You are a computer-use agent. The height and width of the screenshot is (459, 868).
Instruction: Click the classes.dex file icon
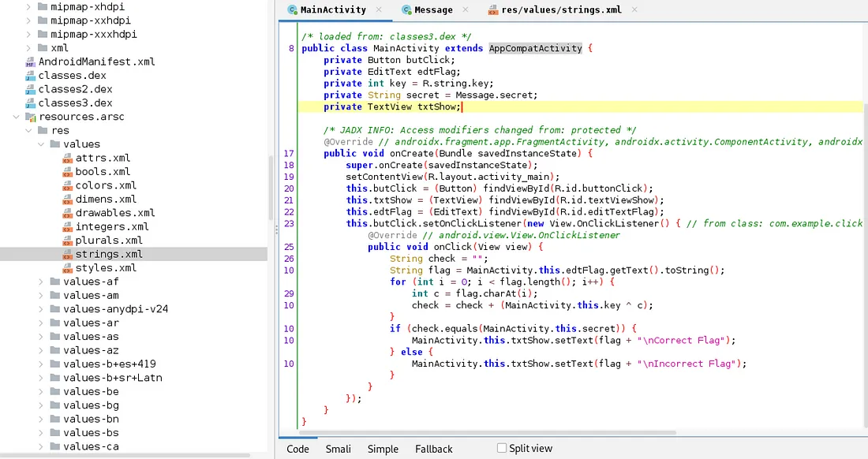click(31, 76)
